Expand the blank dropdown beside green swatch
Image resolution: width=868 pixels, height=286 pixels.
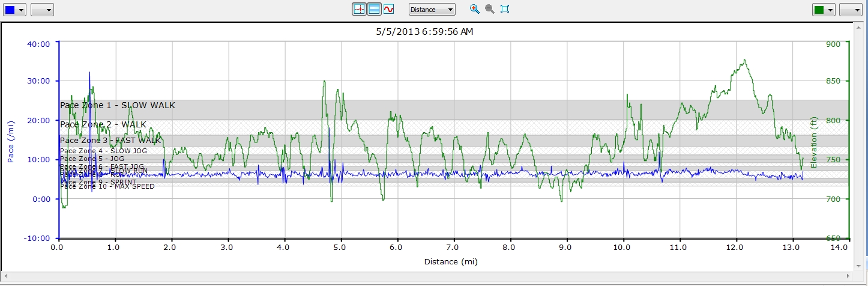pyautogui.click(x=850, y=10)
